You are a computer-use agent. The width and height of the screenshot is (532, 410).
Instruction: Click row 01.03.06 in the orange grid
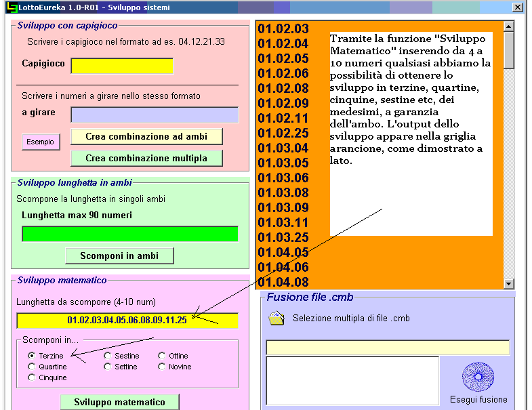point(283,178)
